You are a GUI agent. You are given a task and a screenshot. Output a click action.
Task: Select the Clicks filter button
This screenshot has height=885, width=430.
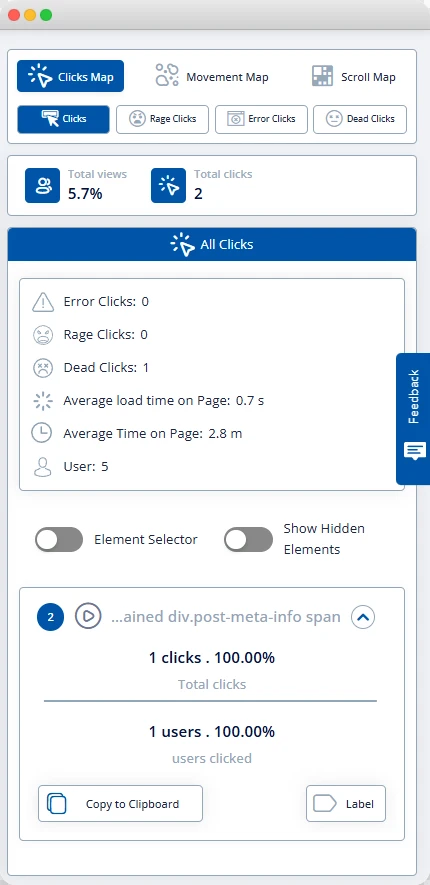tap(63, 119)
